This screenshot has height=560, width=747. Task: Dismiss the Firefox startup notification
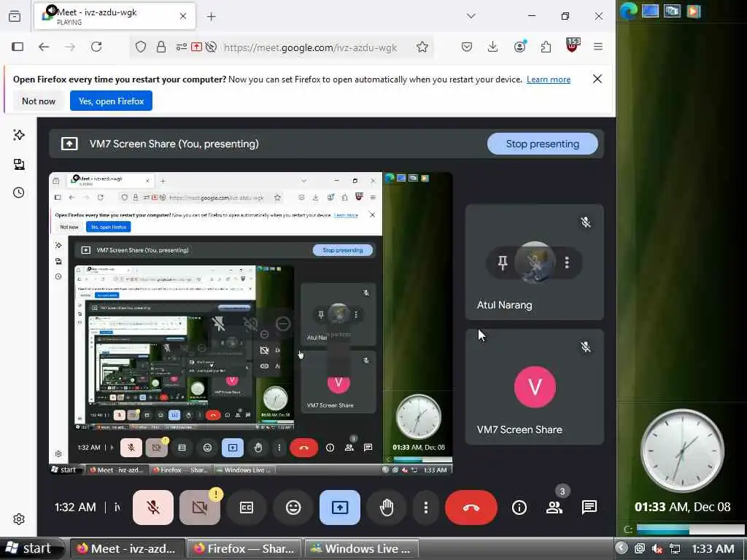point(597,79)
